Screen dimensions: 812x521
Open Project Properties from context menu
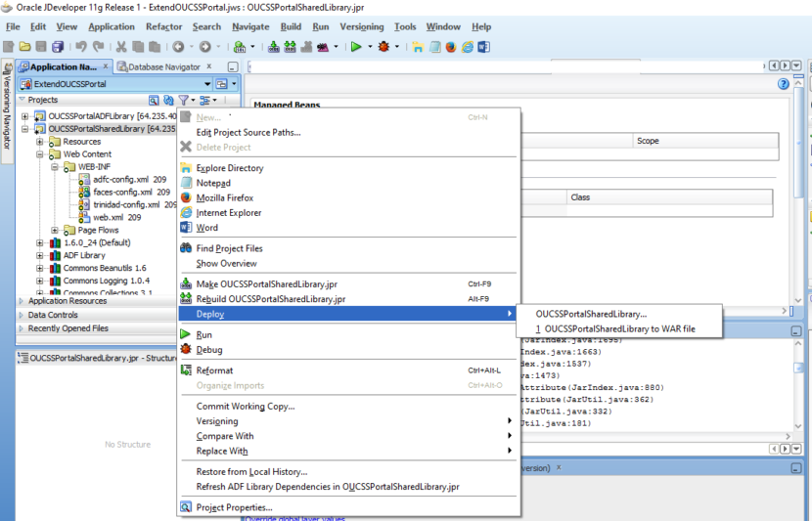234,507
